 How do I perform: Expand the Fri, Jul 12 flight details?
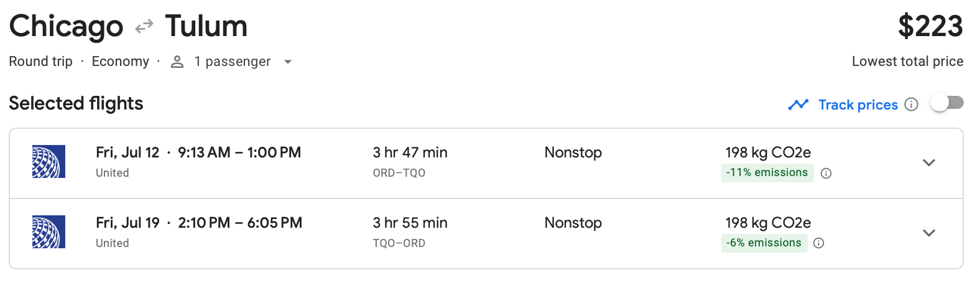[x=928, y=163]
